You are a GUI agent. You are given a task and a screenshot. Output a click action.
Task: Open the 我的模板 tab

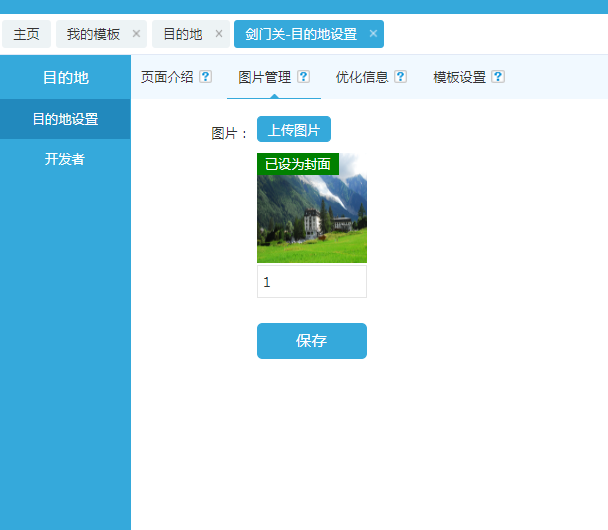(x=93, y=34)
